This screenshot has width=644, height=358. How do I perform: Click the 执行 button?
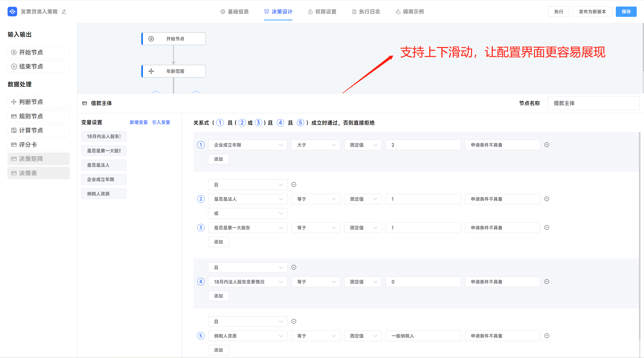tap(559, 12)
